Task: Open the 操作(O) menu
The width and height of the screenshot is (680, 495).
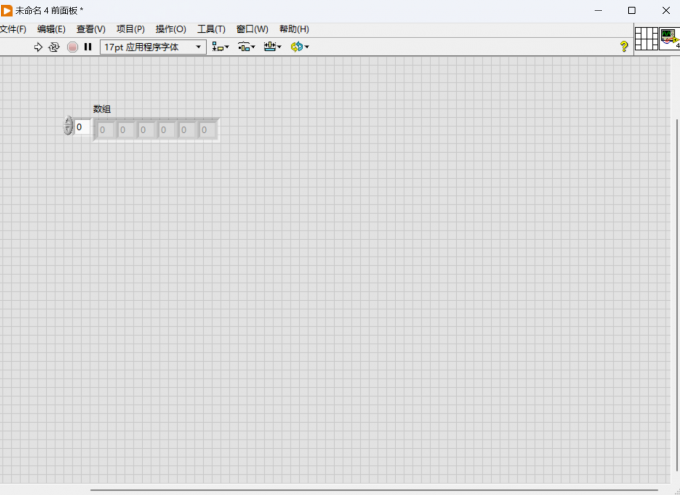Action: [x=171, y=29]
